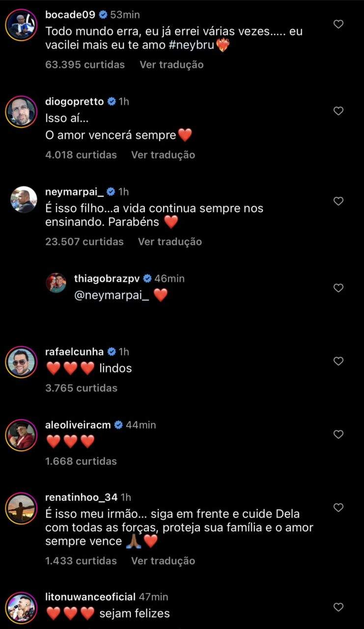Screen dimensions: 364x629
Task: View the 63.395 curtidas likes list
Action: coord(85,64)
